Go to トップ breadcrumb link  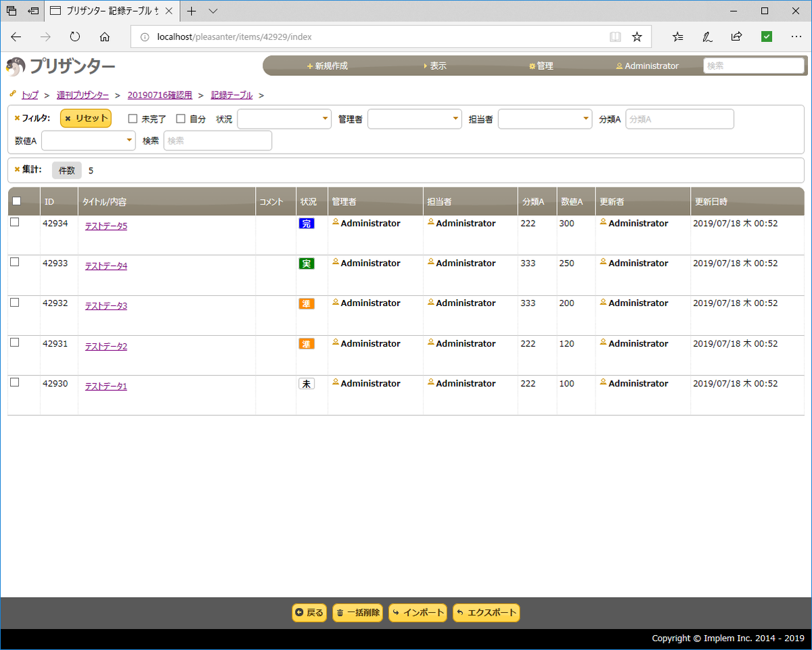[x=30, y=95]
